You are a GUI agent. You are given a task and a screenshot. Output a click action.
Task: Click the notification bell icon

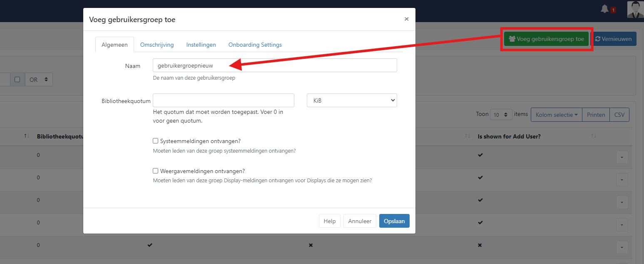[x=605, y=9]
